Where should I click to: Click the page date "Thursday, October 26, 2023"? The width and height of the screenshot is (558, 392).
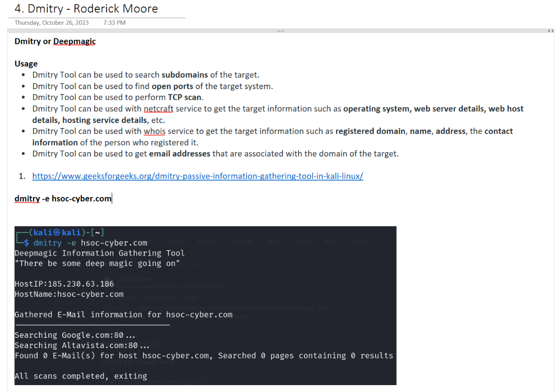(52, 23)
